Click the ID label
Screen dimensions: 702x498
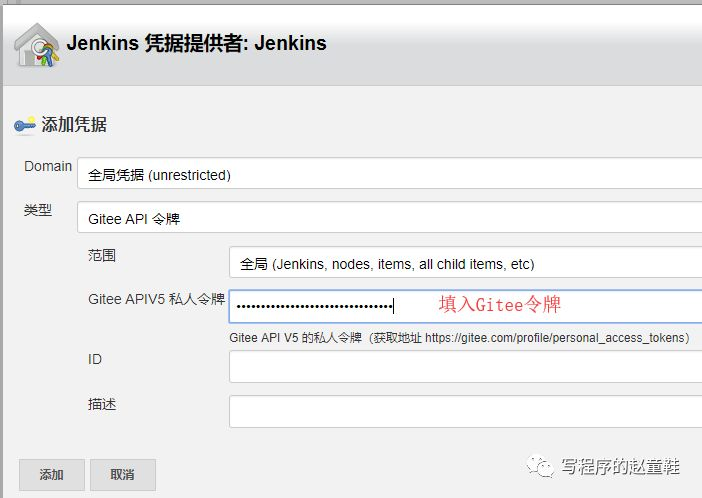tap(95, 359)
